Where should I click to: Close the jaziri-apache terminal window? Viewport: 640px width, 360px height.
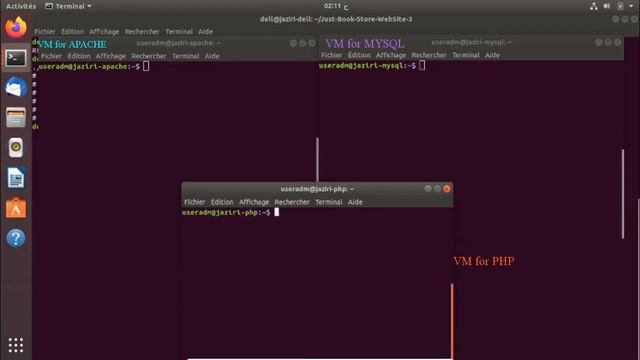tap(312, 43)
